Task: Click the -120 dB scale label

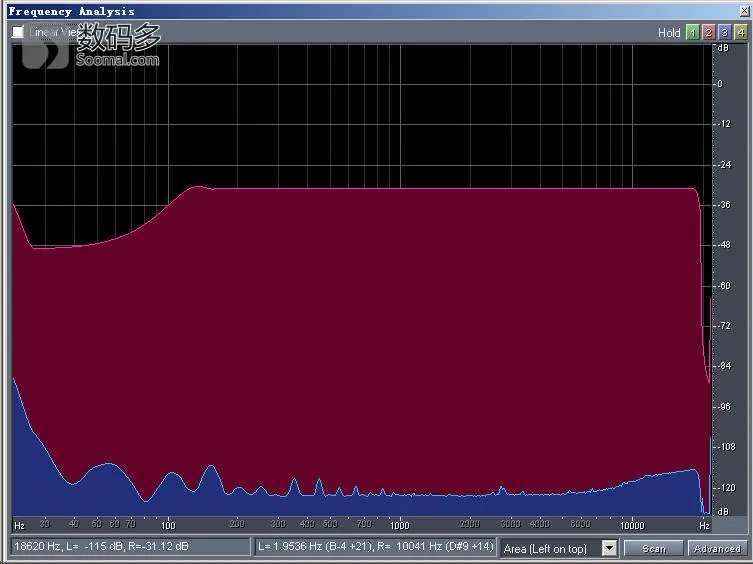Action: (x=726, y=488)
